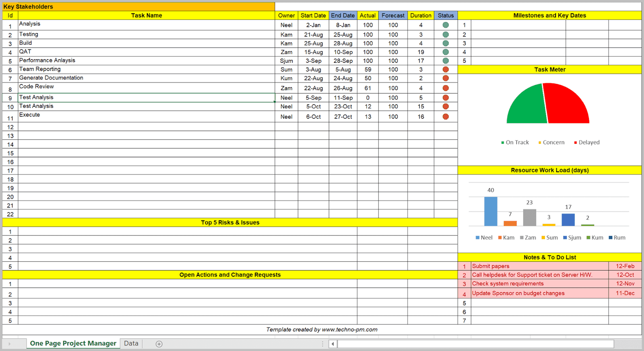Select the Performance Anlaysis task cell
The height and width of the screenshot is (351, 644).
pos(147,61)
